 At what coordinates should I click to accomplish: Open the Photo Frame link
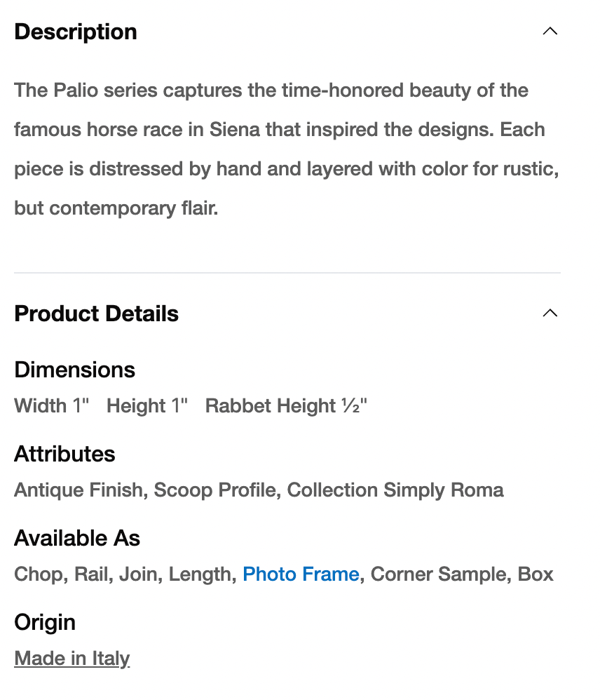click(x=301, y=574)
